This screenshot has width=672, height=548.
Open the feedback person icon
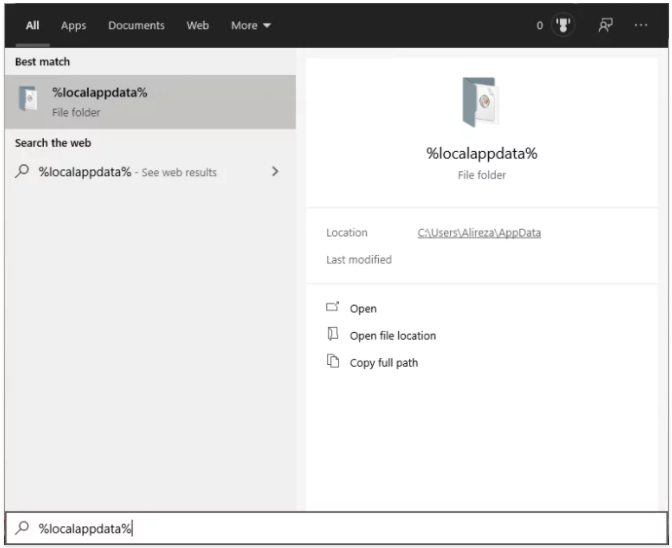pos(605,25)
